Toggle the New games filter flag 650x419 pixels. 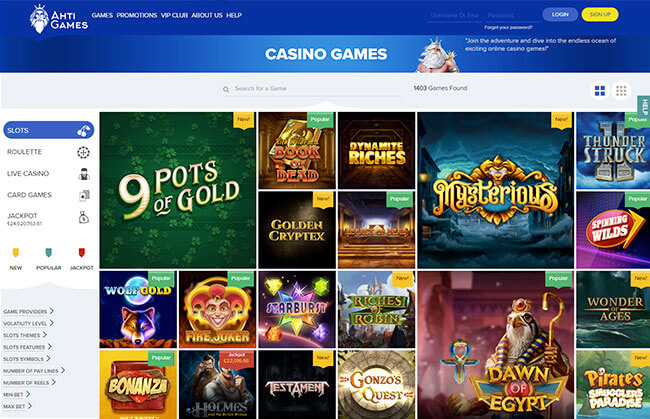pyautogui.click(x=16, y=252)
